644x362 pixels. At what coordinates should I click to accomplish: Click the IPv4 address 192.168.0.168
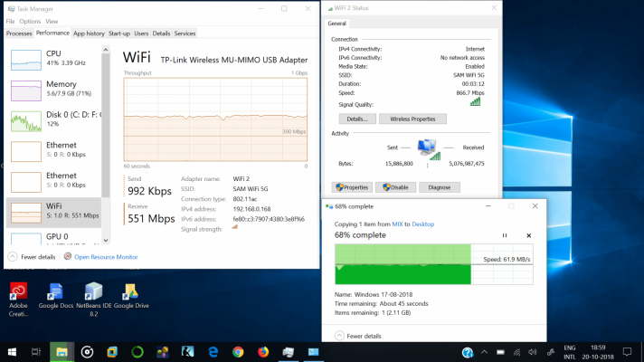(251, 209)
